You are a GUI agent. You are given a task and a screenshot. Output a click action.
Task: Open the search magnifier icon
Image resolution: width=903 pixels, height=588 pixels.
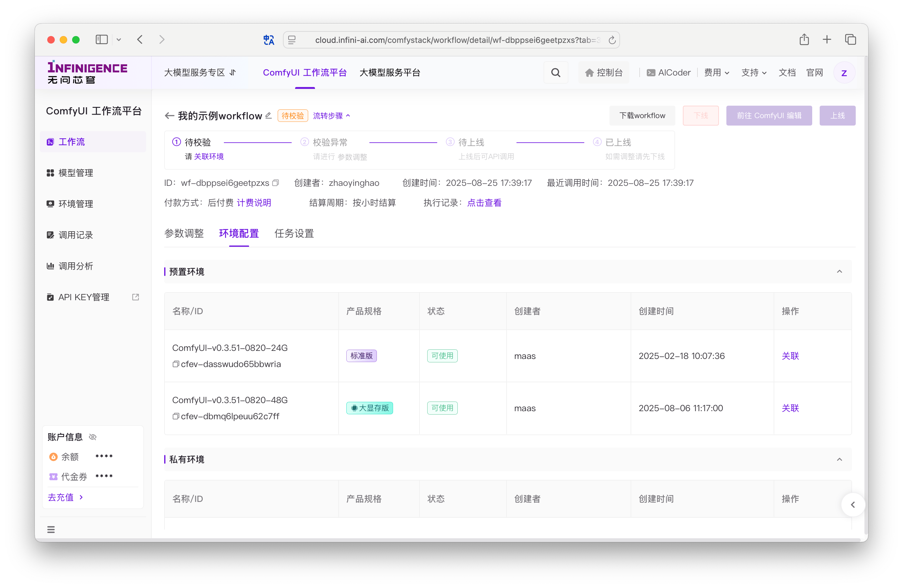(555, 72)
